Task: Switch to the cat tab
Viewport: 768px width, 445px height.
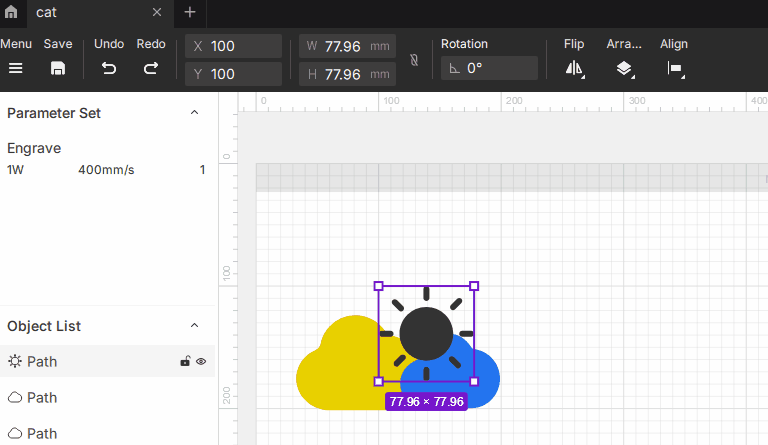Action: point(80,12)
